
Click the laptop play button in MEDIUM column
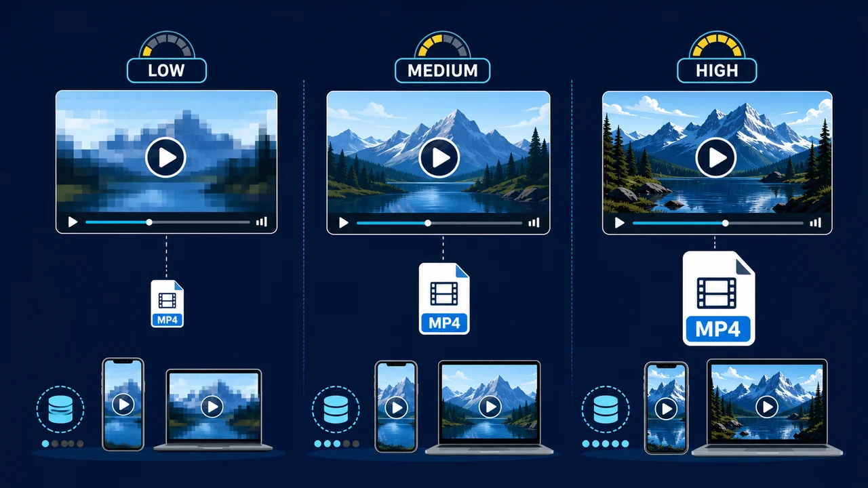489,406
